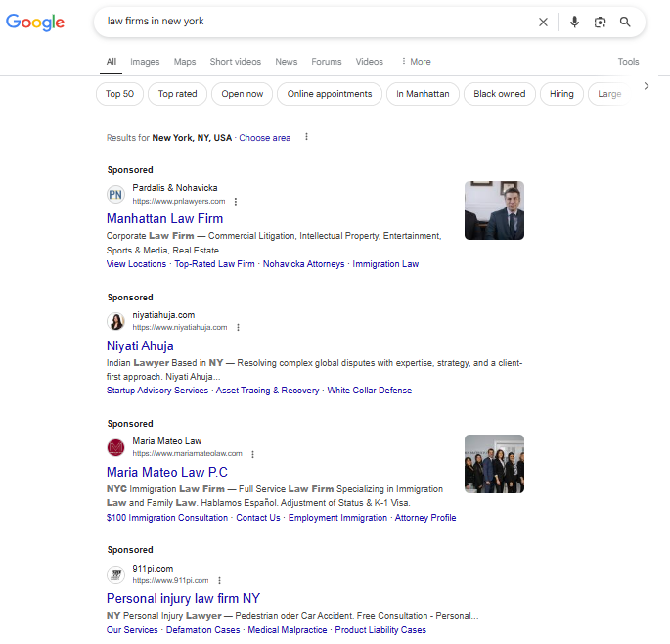Switch to the Forums tab
670x644 pixels.
327,62
